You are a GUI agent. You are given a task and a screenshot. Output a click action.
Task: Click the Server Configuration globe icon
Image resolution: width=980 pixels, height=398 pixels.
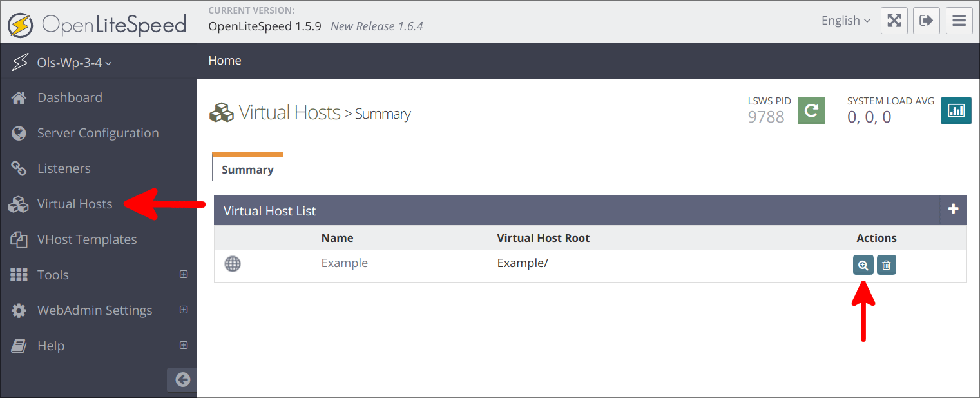click(x=19, y=133)
